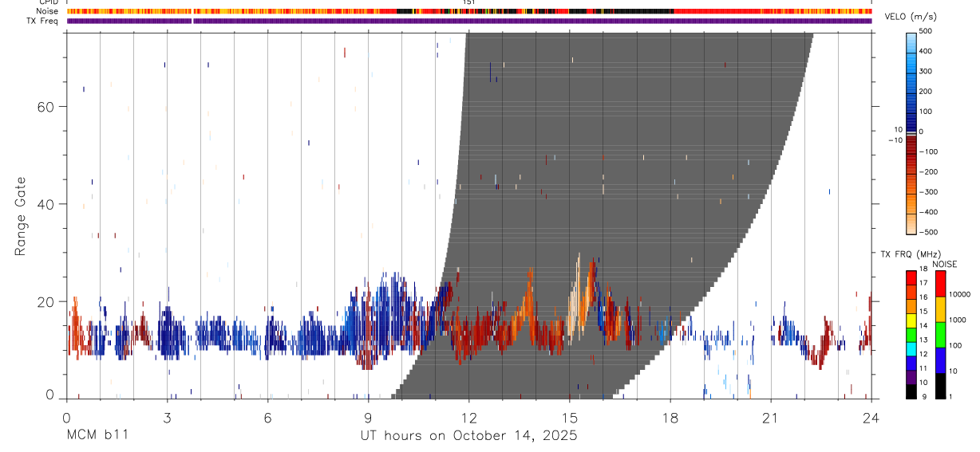The width and height of the screenshot is (980, 452).
Task: Click the 6 tick on the UT hours axis
Action: [x=268, y=417]
